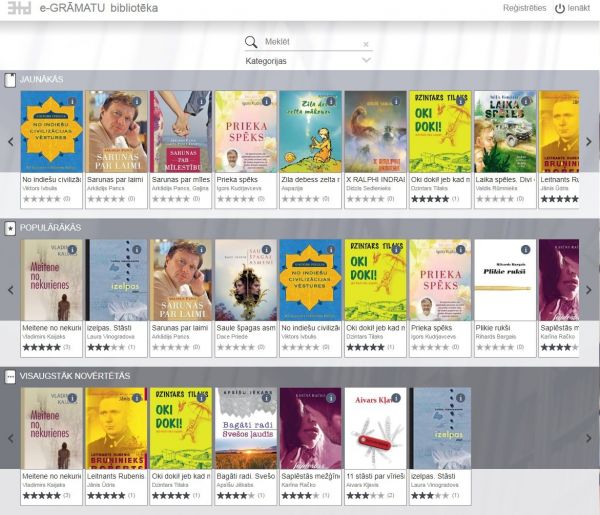Rate 11 stāsti par vīriešiem stars
Viewport: 600px width, 515px height.
tap(365, 496)
